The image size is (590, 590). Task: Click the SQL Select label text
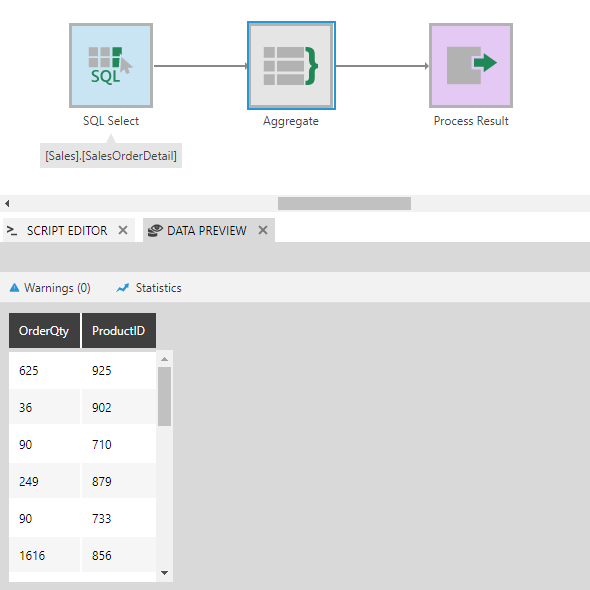111,121
